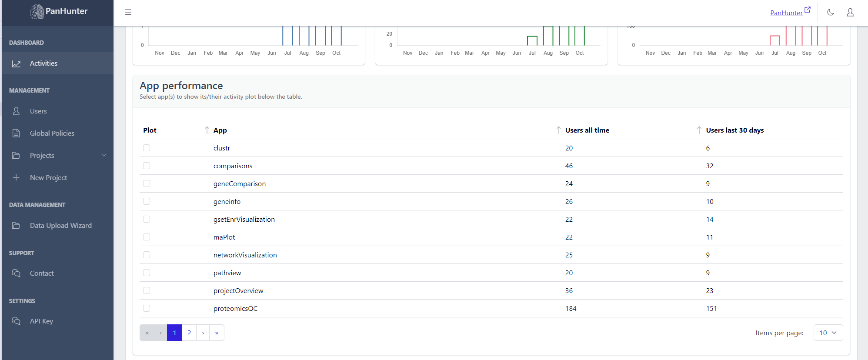Click the hamburger menu icon
This screenshot has height=360, width=868.
pyautogui.click(x=128, y=12)
